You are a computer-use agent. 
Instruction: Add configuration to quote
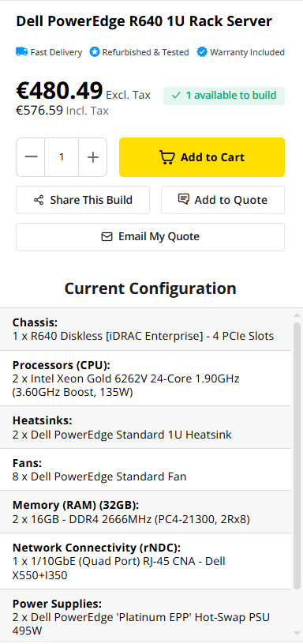point(223,200)
